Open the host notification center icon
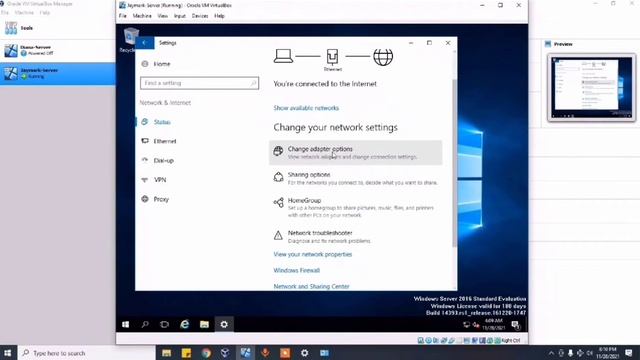 pos(629,353)
